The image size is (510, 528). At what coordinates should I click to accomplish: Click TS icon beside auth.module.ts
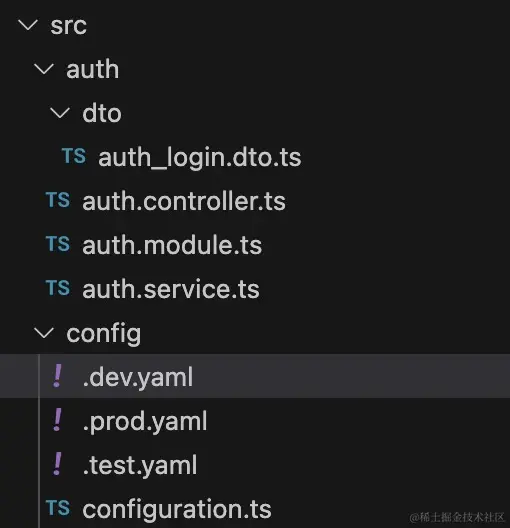(x=58, y=244)
